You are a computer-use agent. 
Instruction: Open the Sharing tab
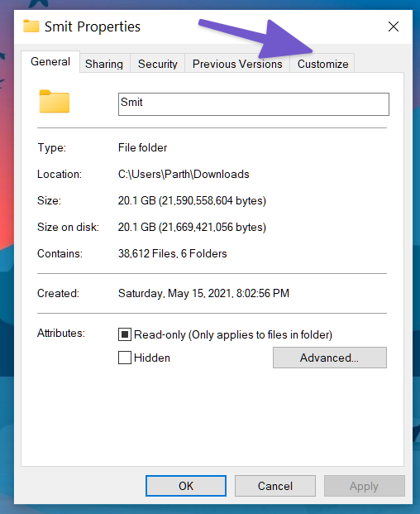(104, 64)
